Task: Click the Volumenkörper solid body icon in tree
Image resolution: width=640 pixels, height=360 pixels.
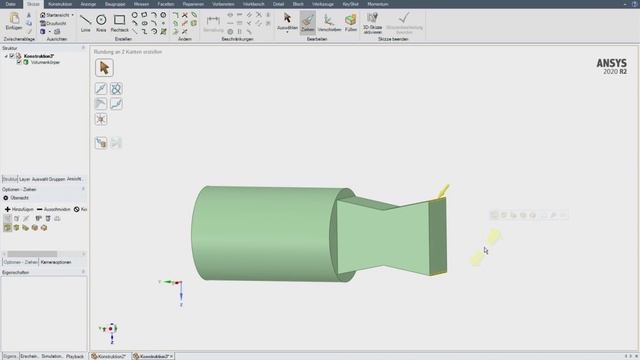Action: [26, 62]
